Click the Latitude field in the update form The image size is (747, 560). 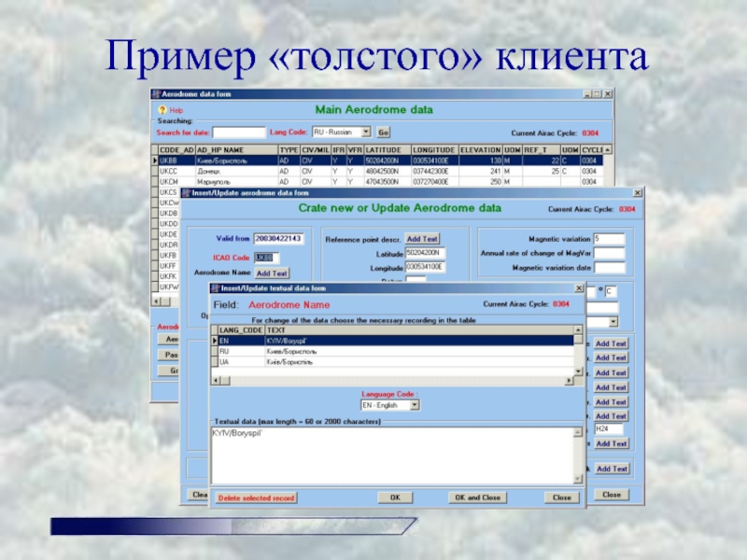tap(426, 253)
